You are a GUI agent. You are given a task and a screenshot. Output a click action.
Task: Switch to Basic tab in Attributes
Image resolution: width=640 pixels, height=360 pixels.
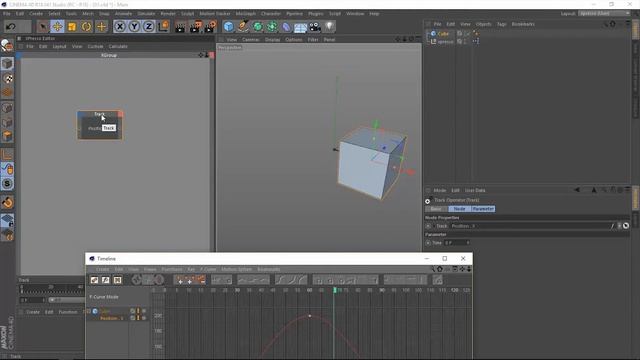[x=436, y=209]
